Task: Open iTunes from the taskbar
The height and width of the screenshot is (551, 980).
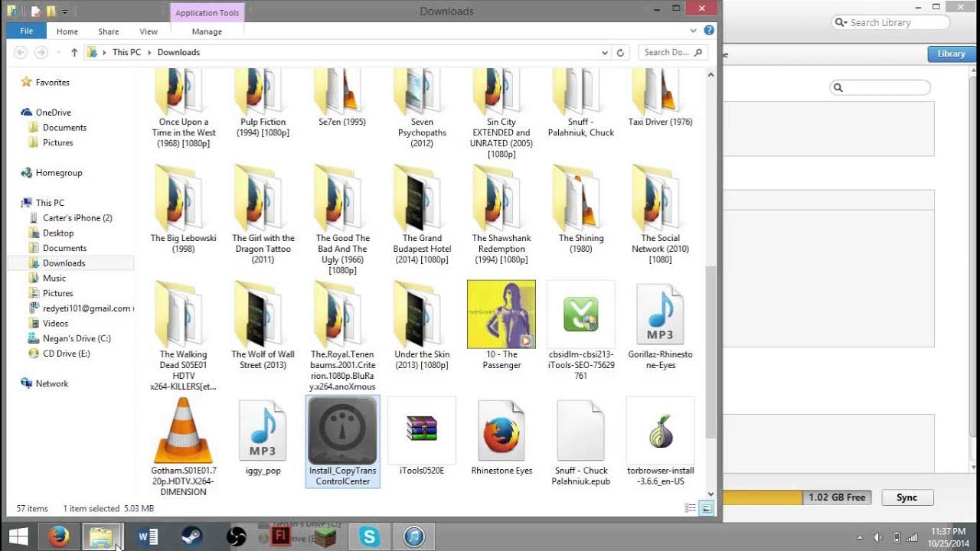Action: click(414, 537)
